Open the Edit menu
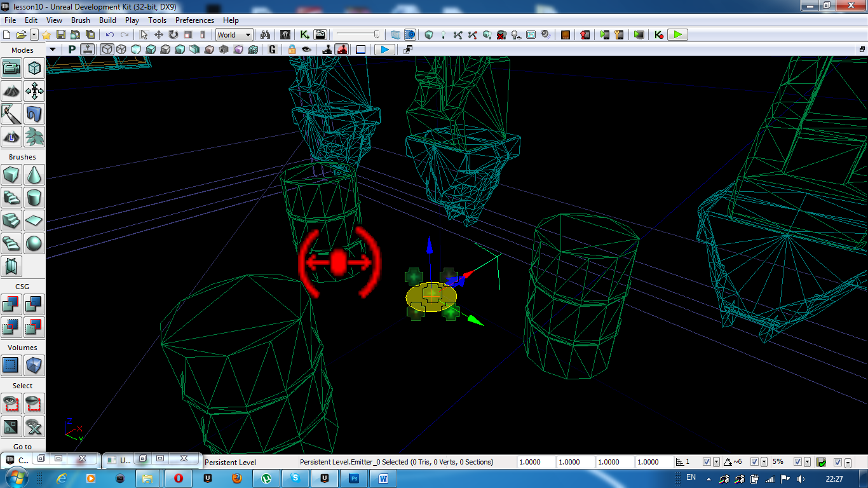Viewport: 868px width, 488px height. pos(31,20)
